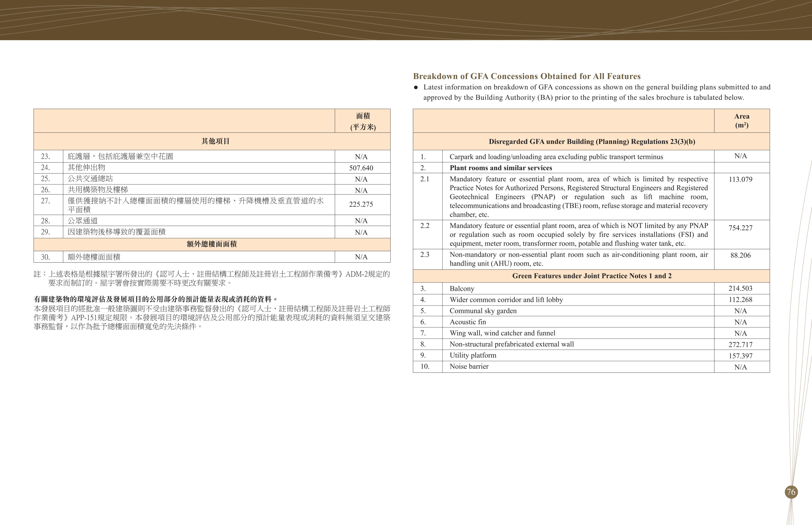The image size is (812, 525).
Task: Click the 公共交通總站 row label
Action: [x=90, y=179]
